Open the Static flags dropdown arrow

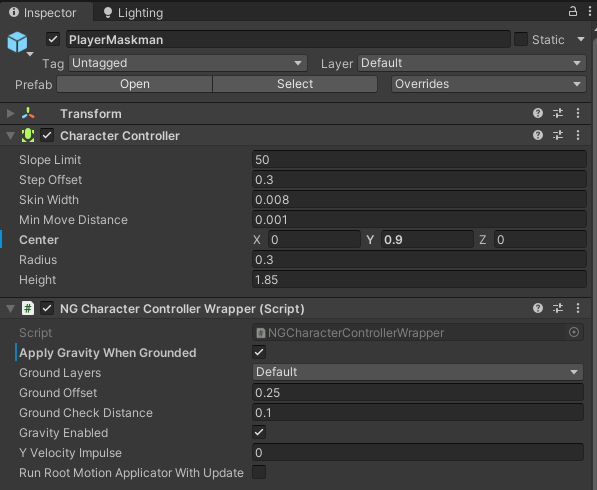(581, 39)
